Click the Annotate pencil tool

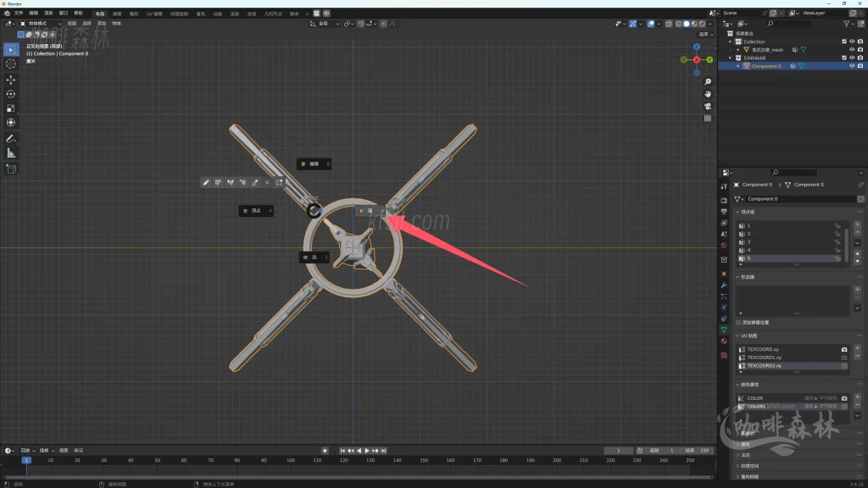click(11, 138)
